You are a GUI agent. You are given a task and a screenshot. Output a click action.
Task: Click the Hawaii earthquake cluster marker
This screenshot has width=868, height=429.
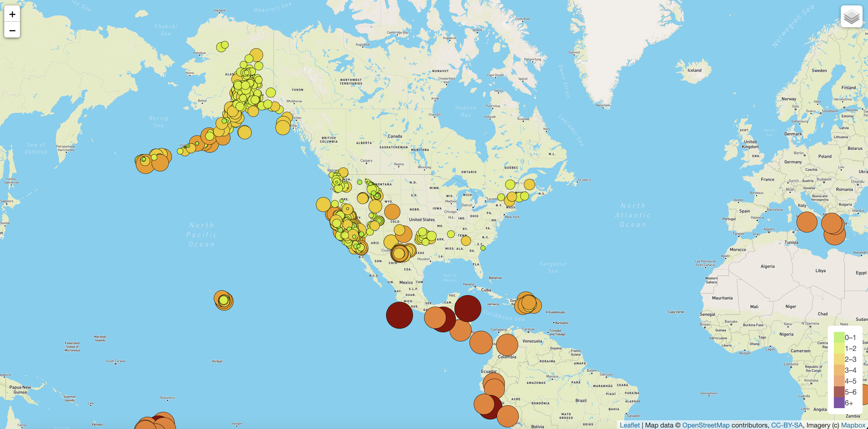[x=223, y=300]
